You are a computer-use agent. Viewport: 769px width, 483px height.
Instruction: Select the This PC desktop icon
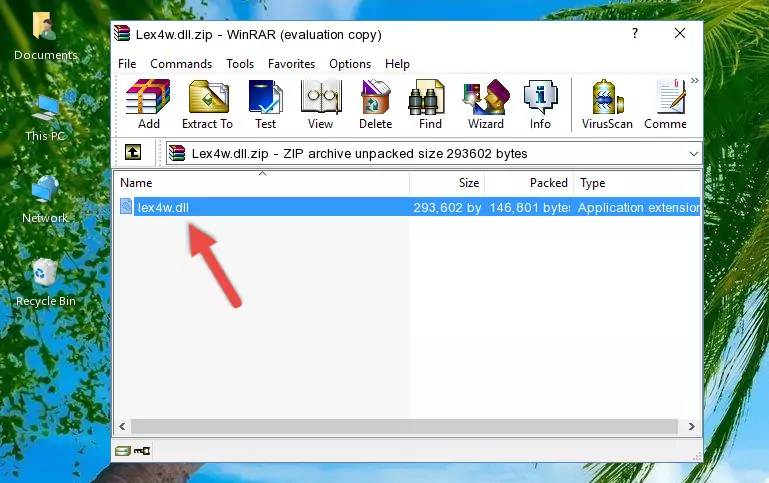[45, 118]
